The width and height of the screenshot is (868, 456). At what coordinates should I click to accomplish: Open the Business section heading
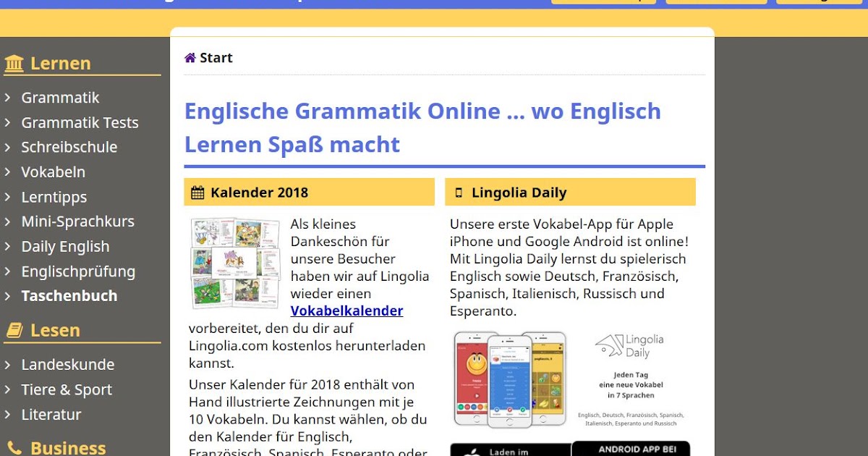pos(68,448)
